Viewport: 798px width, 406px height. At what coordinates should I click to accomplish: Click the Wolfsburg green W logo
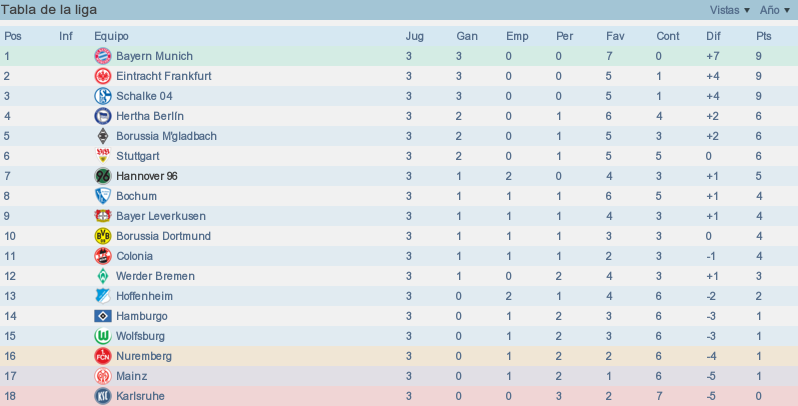[103, 336]
